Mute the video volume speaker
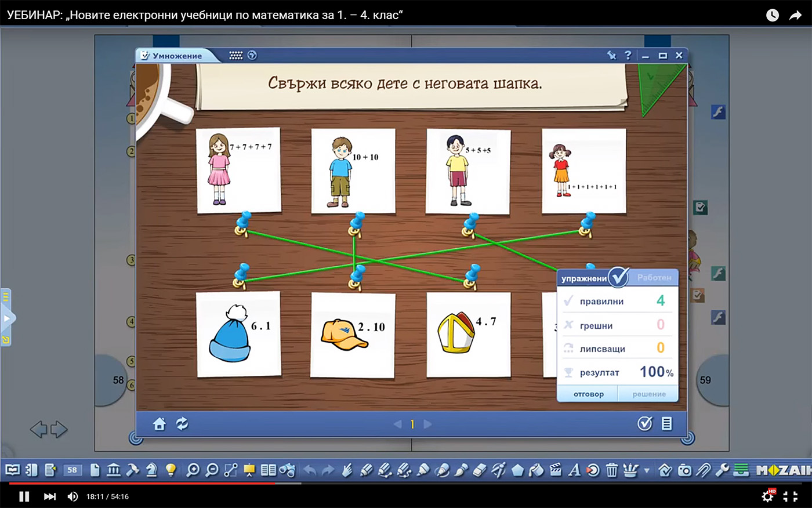This screenshot has height=508, width=812. [72, 496]
